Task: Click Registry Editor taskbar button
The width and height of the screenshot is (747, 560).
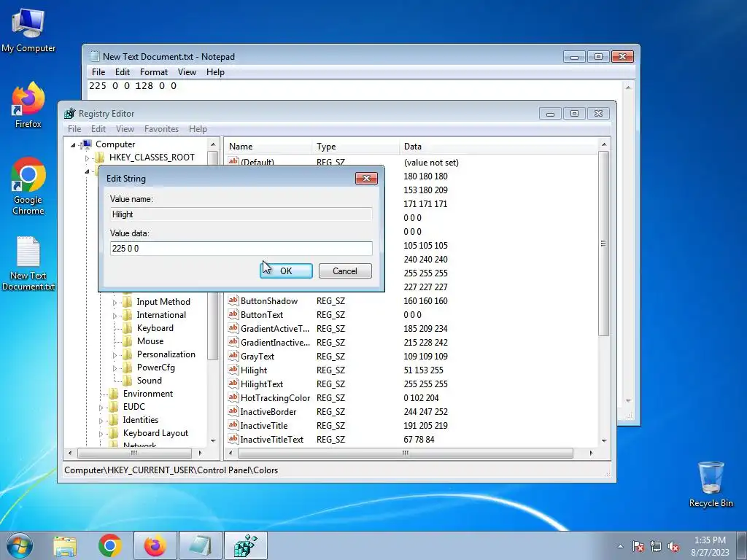Action: click(x=246, y=545)
